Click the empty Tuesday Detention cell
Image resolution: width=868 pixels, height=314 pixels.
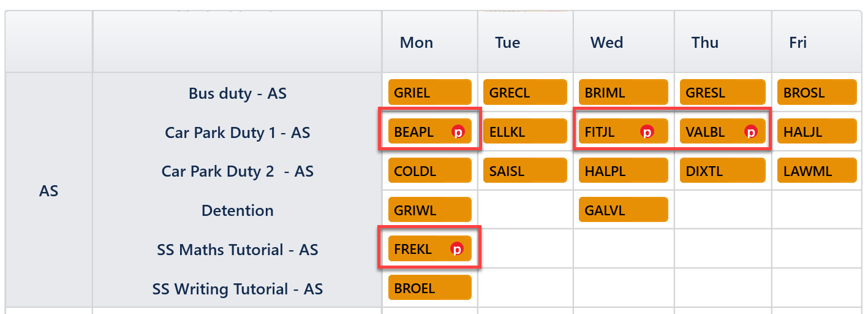click(525, 210)
